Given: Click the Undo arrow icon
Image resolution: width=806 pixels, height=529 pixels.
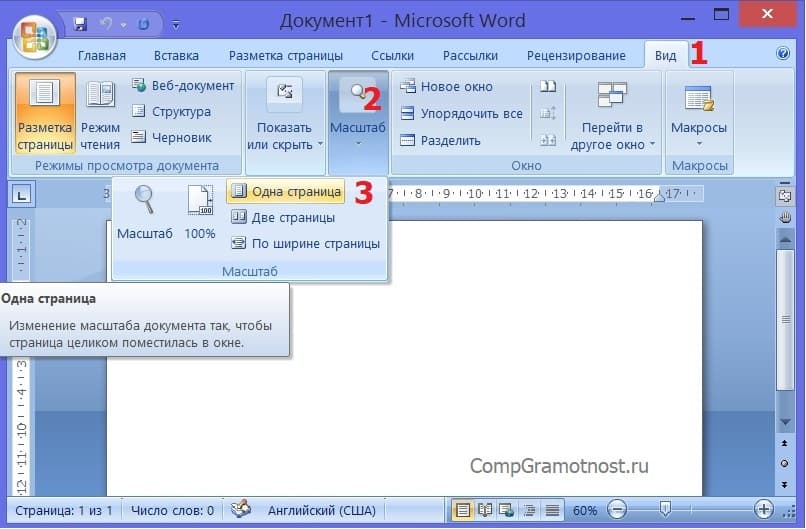Looking at the screenshot, I should coord(106,24).
